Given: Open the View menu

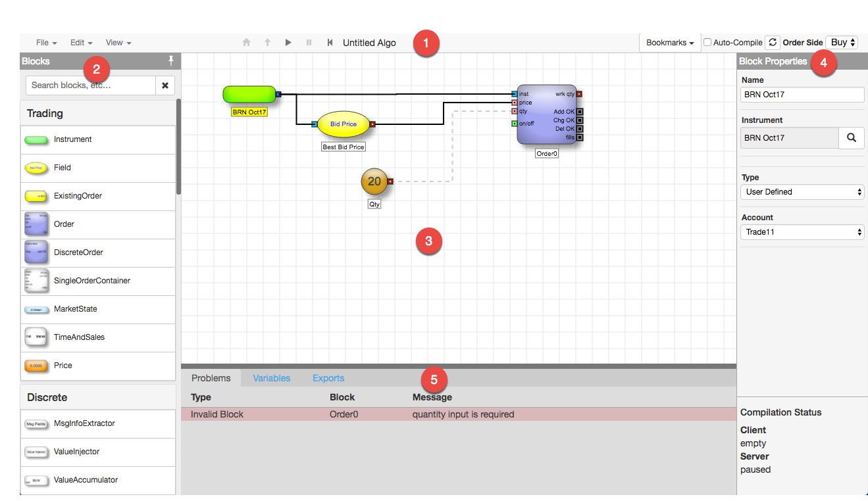Looking at the screenshot, I should [x=118, y=43].
